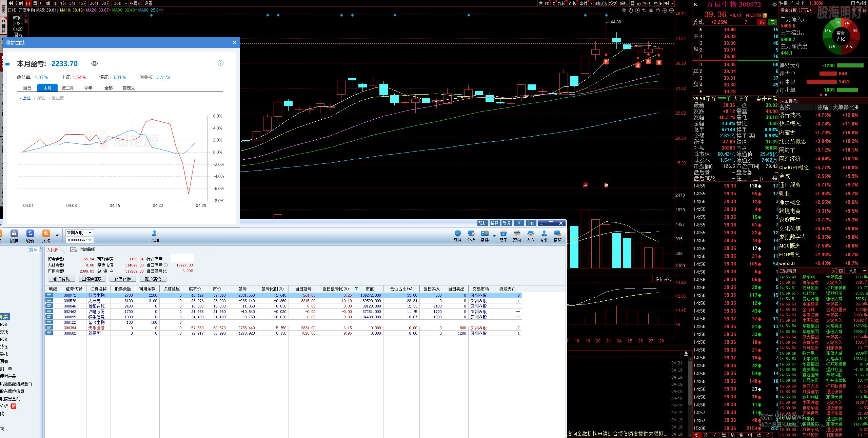Image resolution: width=868 pixels, height=438 pixels.
Task: Click the 双向 two-way trade icon
Action: pos(517,233)
